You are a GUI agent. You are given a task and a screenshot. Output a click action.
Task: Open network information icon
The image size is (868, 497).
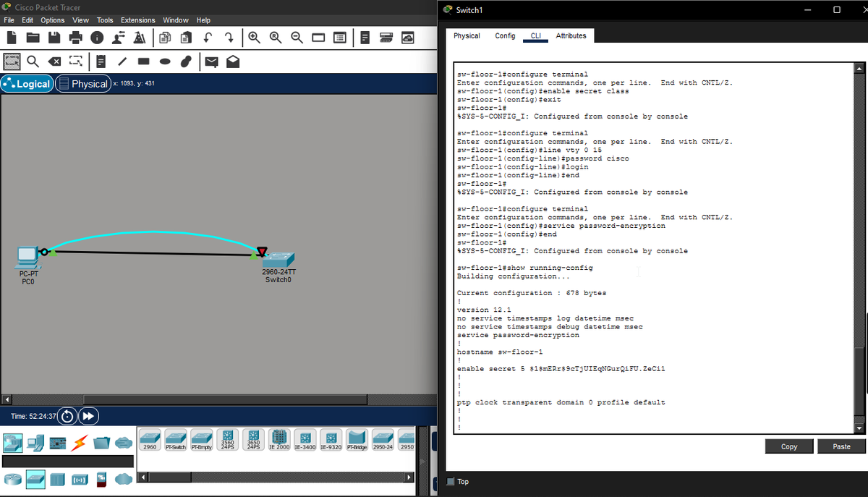pos(97,37)
